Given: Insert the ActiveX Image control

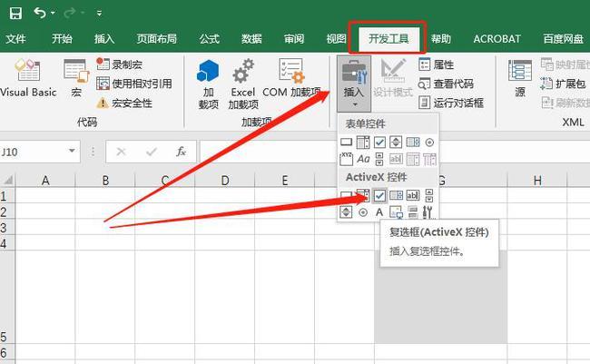Looking at the screenshot, I should tap(396, 212).
